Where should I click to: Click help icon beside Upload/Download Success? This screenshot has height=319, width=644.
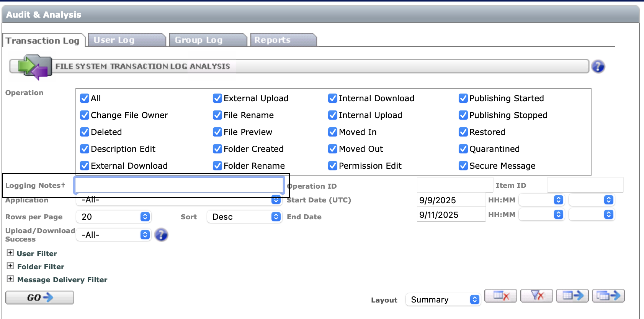pos(161,235)
